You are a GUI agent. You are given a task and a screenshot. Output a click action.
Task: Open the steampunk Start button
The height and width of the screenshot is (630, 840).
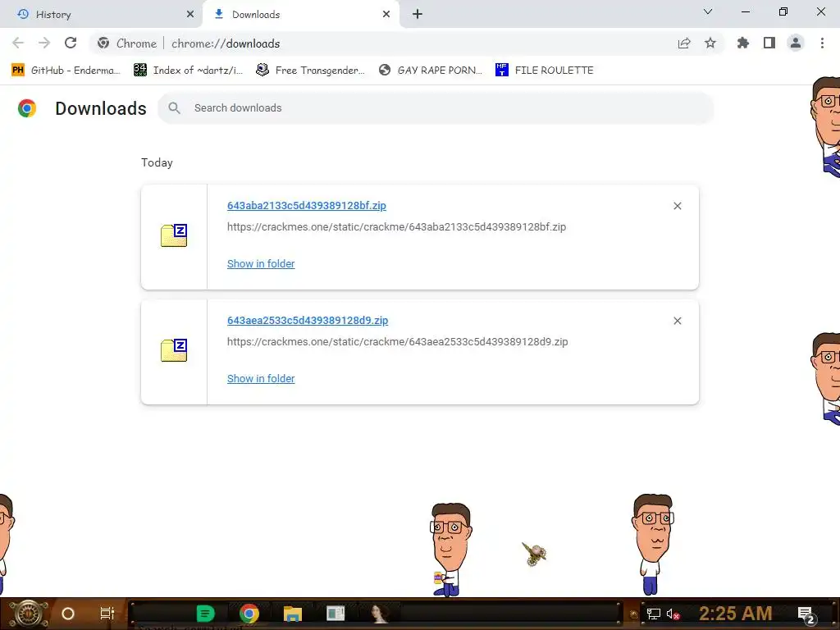tap(28, 614)
